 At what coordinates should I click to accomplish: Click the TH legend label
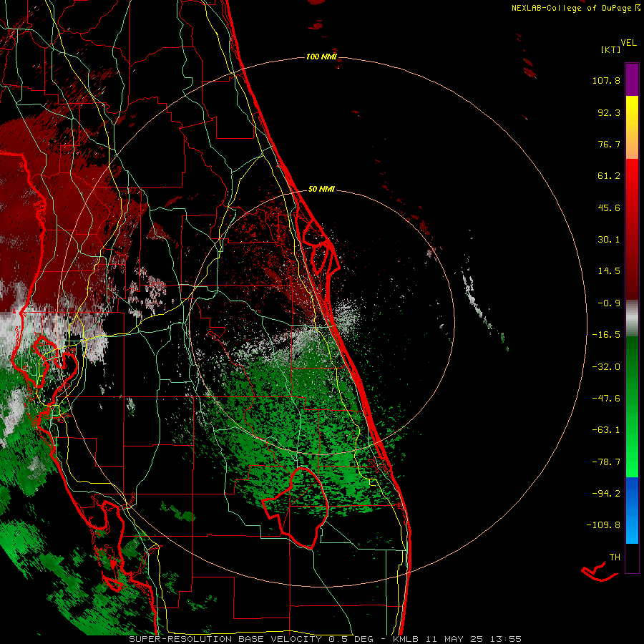(x=615, y=557)
